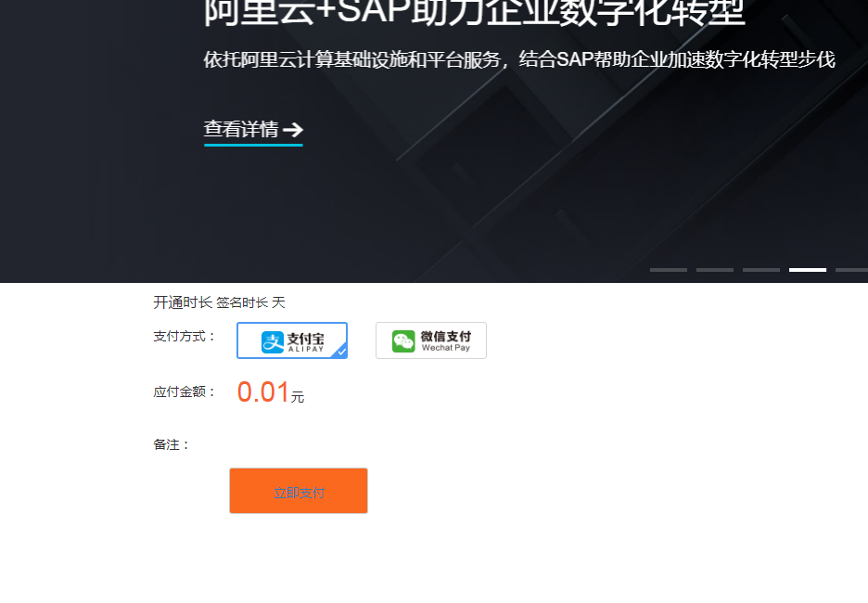Go to the fifth, cut-off carousel indicator

click(852, 270)
